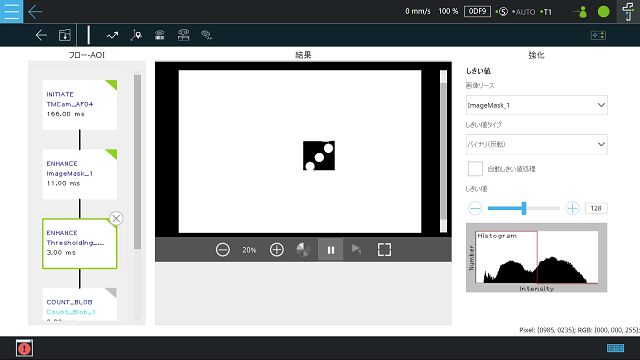Open the on-screen keyboard icon
Viewport: 640px width, 360px height.
coord(615,348)
